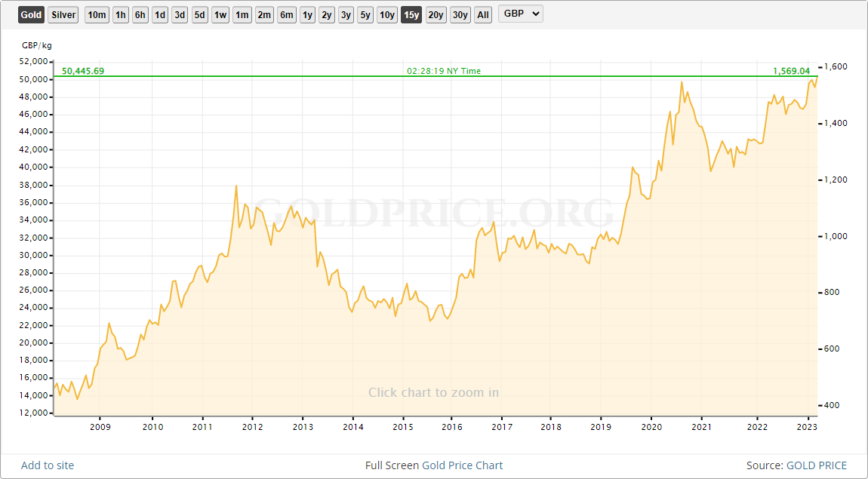The image size is (868, 479).
Task: Set chart range to 1m
Action: click(242, 15)
